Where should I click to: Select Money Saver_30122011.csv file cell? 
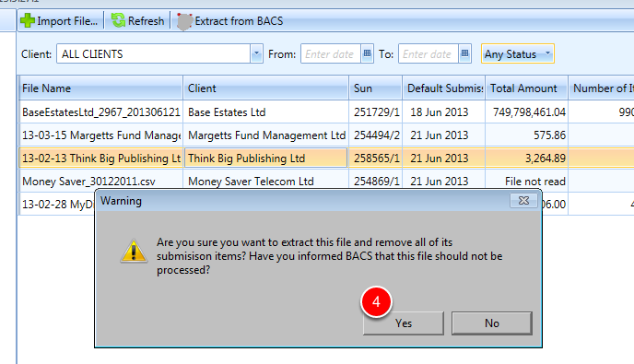tap(100, 181)
